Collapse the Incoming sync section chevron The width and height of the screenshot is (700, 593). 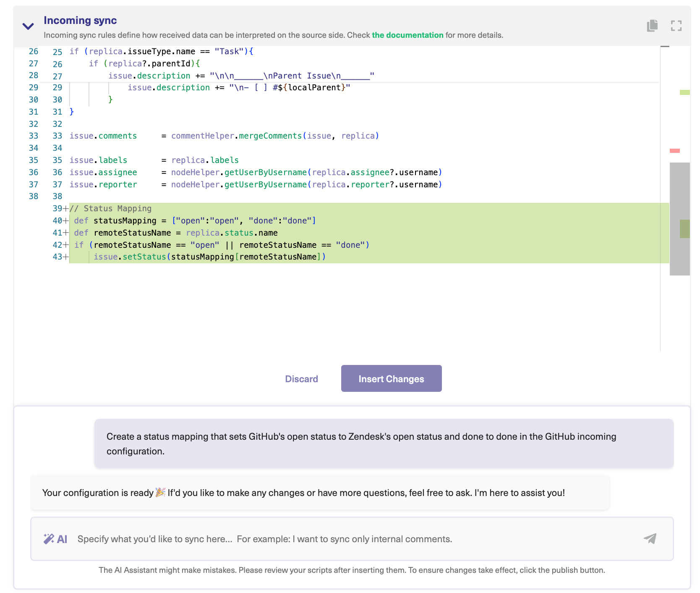[x=28, y=26]
